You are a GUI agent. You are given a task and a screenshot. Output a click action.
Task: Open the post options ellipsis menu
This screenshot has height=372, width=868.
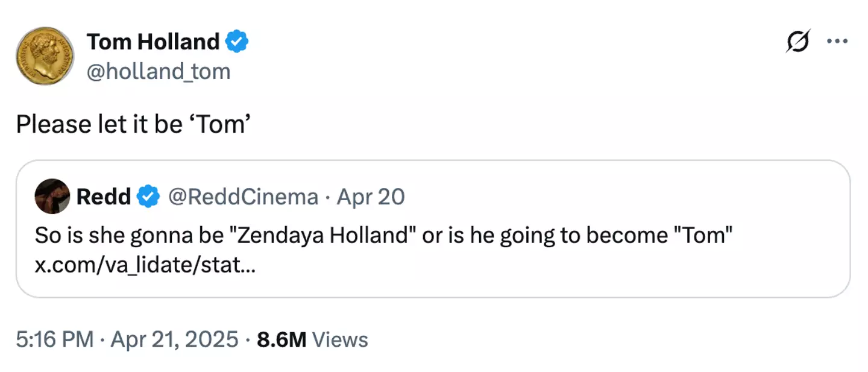[837, 42]
